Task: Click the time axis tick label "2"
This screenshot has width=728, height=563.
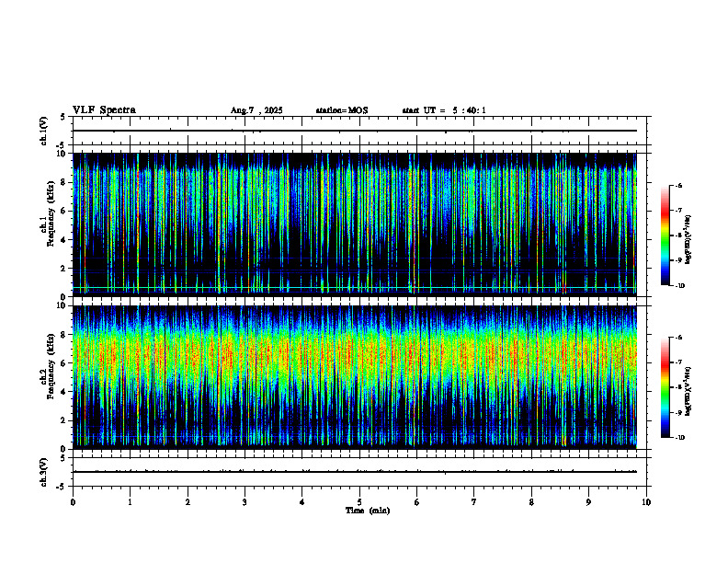Action: [x=188, y=502]
